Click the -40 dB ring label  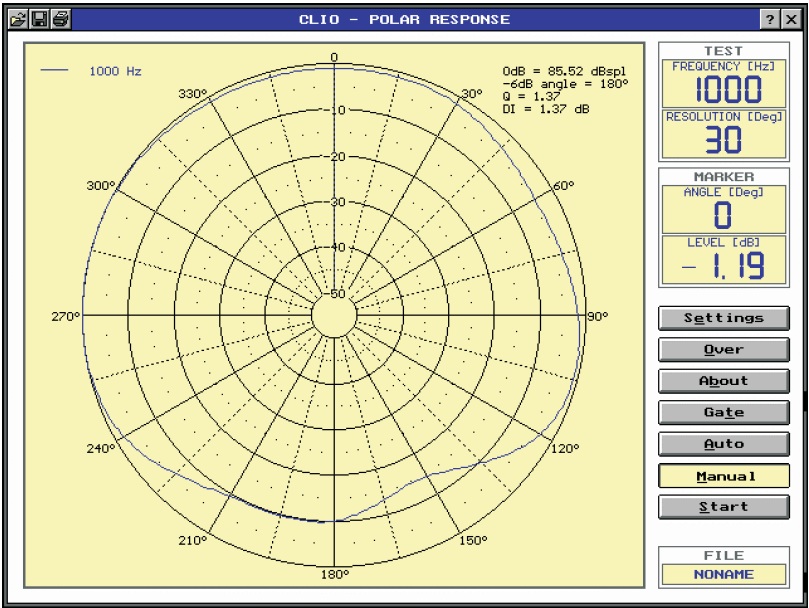pos(336,247)
